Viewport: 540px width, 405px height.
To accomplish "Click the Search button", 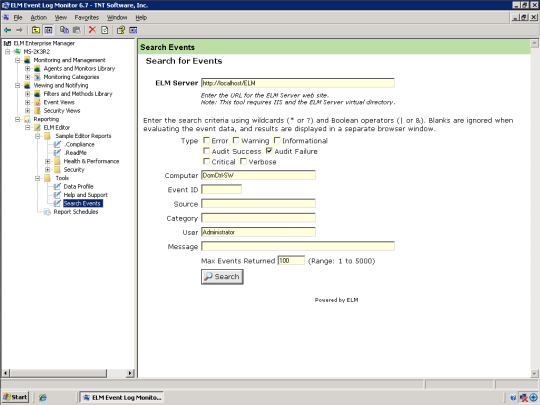I will [222, 277].
